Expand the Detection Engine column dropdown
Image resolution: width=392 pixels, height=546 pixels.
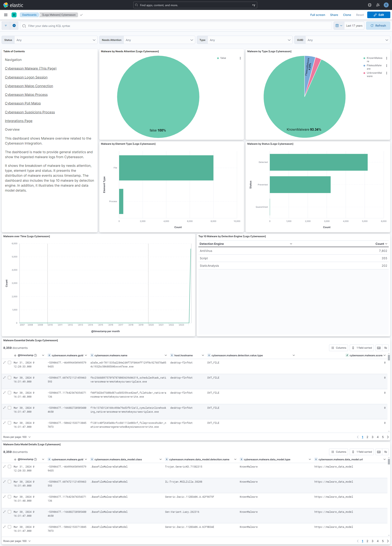(x=291, y=244)
